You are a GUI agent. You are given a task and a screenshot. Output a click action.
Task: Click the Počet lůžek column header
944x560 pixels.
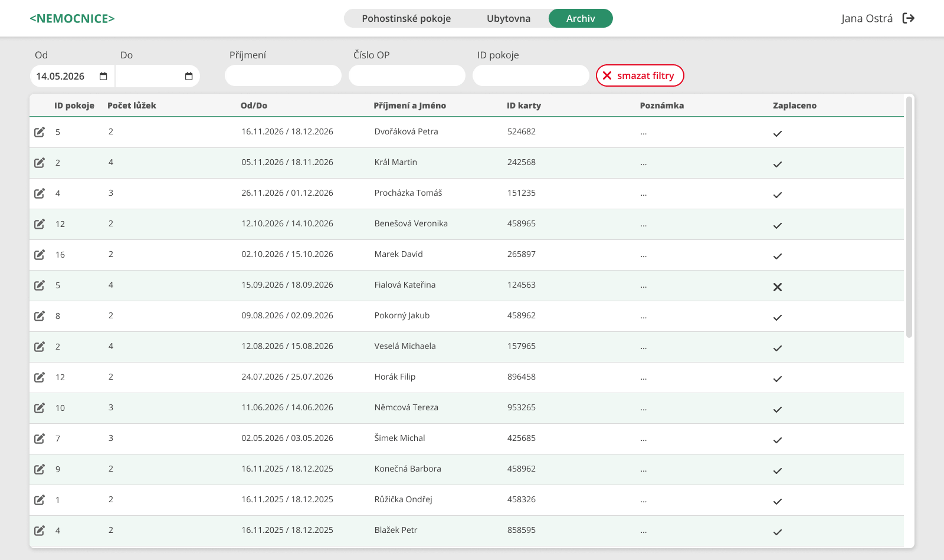tap(132, 106)
